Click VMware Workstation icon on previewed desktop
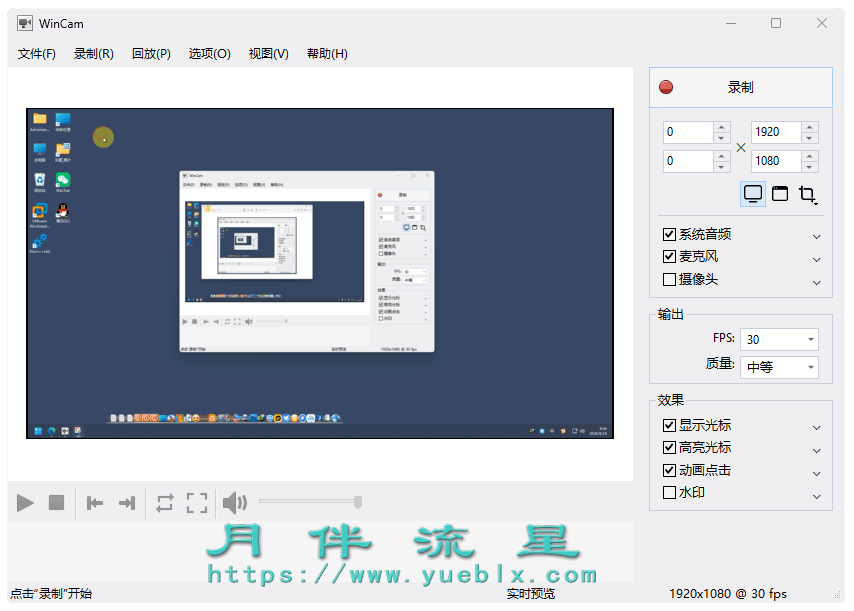854x611 pixels. tap(40, 213)
